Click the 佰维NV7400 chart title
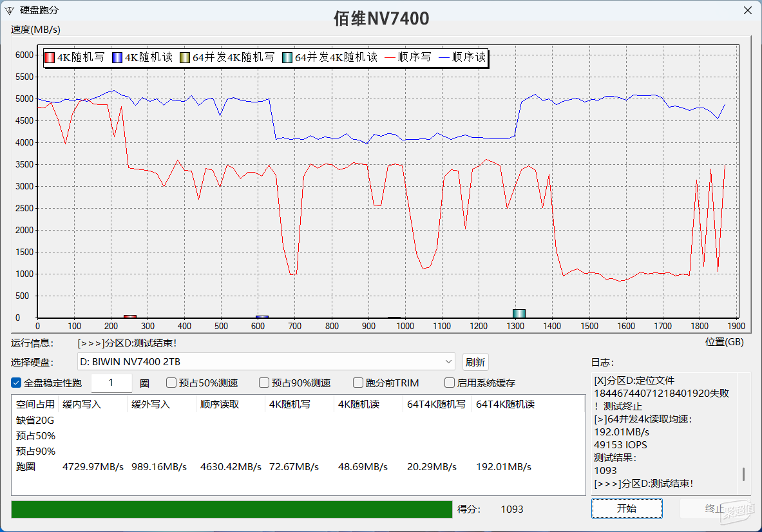Image resolution: width=762 pixels, height=532 pixels. [381, 19]
